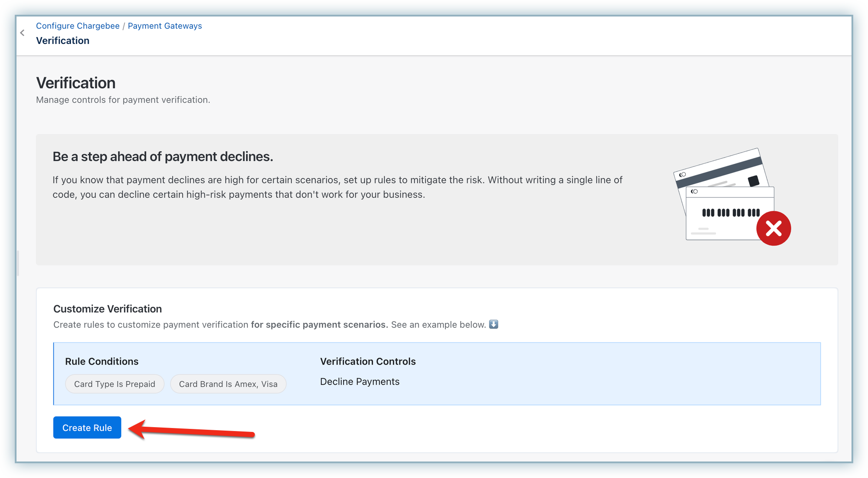Viewport: 868px width, 478px height.
Task: Open the Configure Chargebee breadcrumb link
Action: (77, 26)
